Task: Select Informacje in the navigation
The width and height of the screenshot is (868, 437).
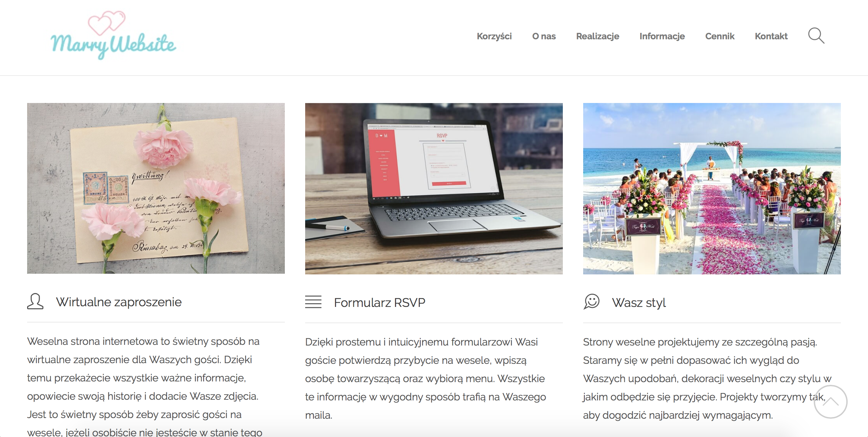Action: 662,36
